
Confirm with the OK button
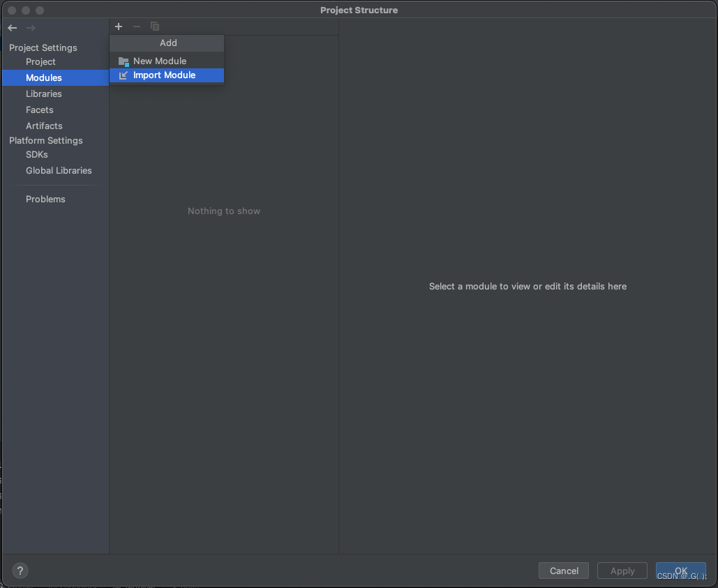pos(681,571)
